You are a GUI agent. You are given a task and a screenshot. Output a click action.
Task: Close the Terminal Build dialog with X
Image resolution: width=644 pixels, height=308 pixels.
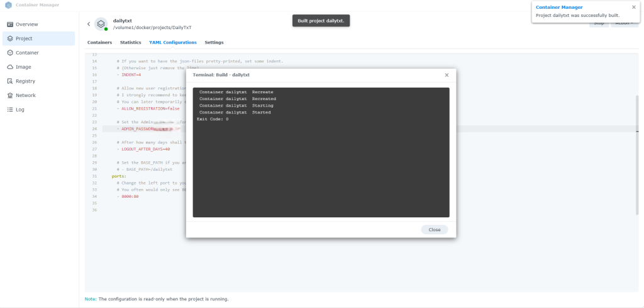447,75
